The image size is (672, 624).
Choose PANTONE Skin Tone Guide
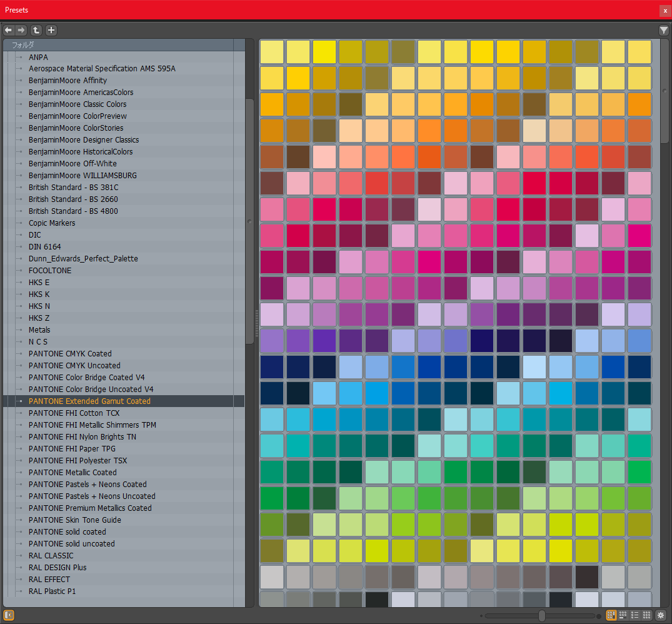pyautogui.click(x=74, y=520)
